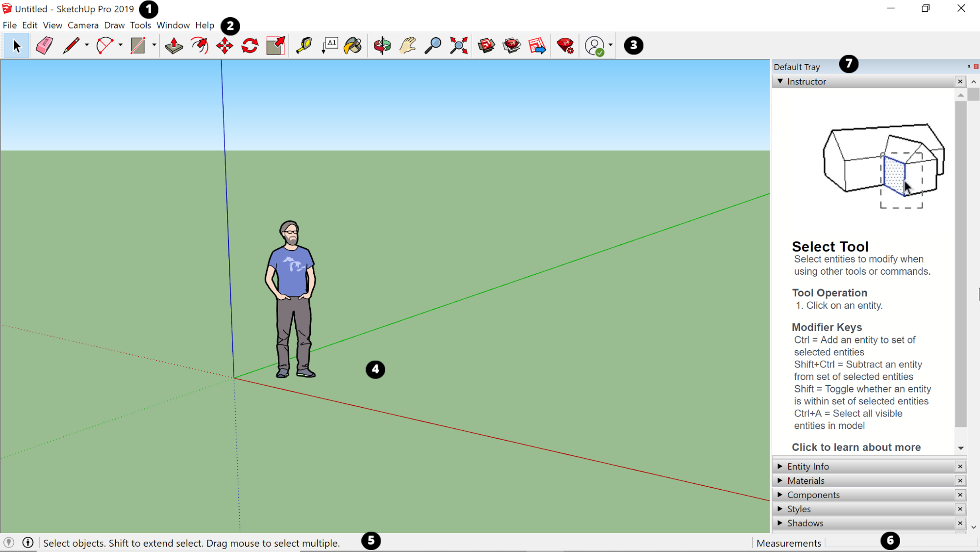
Task: Open the Tools menu
Action: click(140, 25)
